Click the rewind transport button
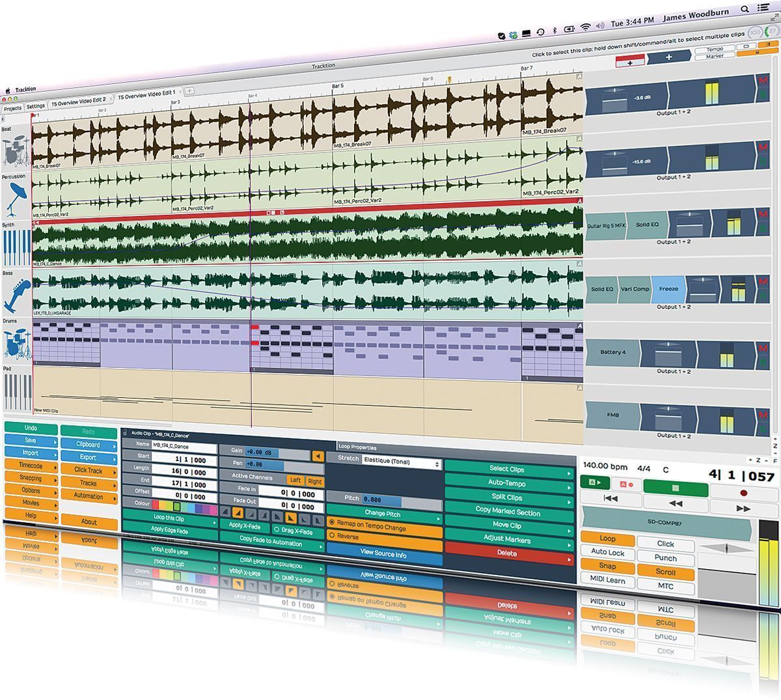781x700 pixels. (676, 503)
